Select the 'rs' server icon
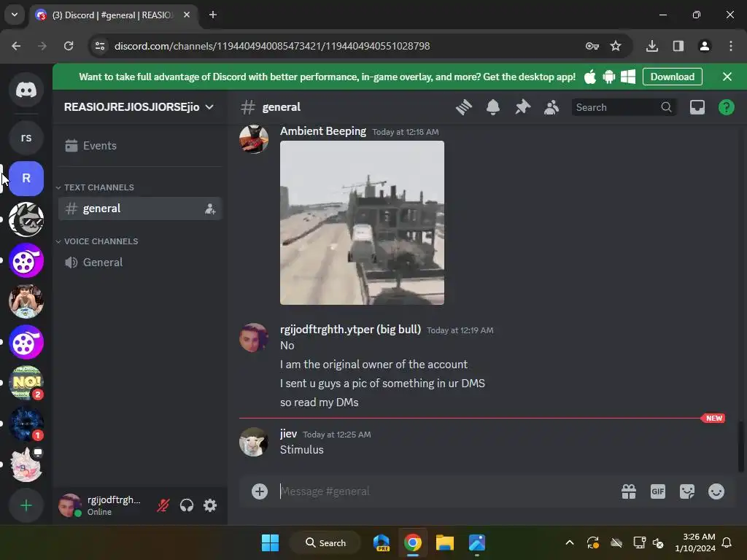 pos(26,138)
